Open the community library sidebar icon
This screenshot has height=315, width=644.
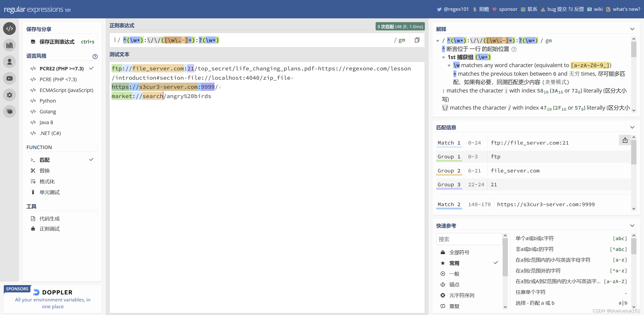coord(10,45)
